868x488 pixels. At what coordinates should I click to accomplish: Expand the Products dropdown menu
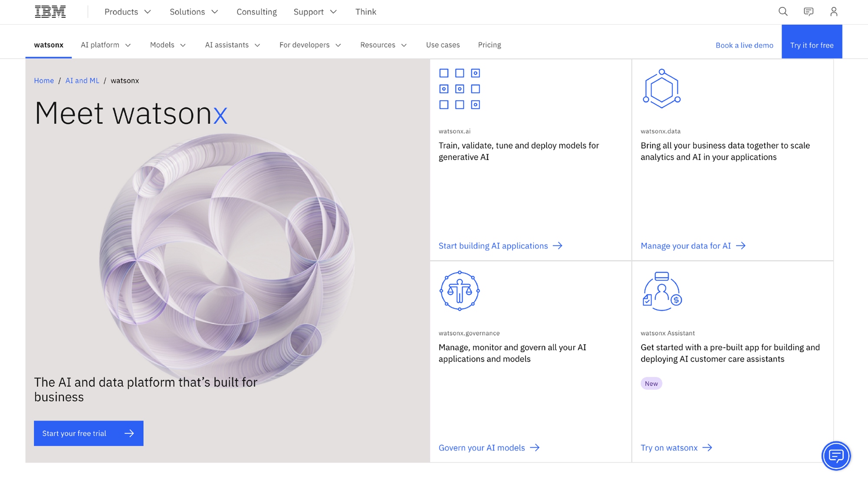(x=128, y=12)
